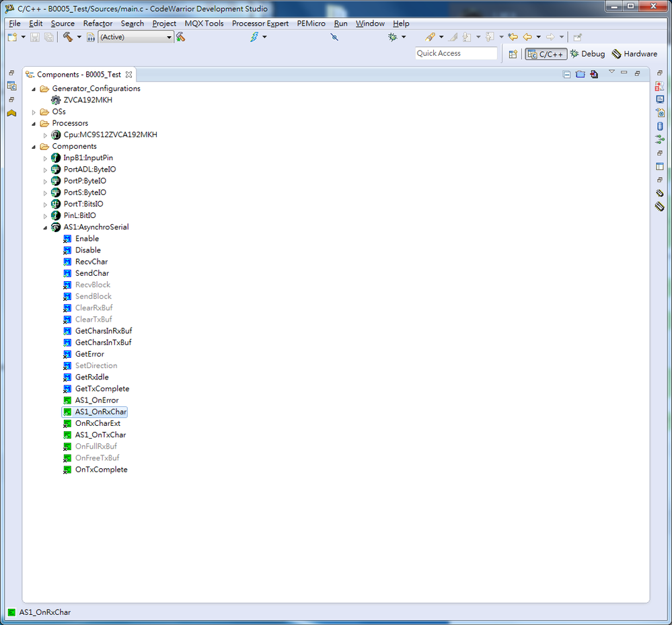This screenshot has height=625, width=672.
Task: Click the New file toolbar icon
Action: 12,37
